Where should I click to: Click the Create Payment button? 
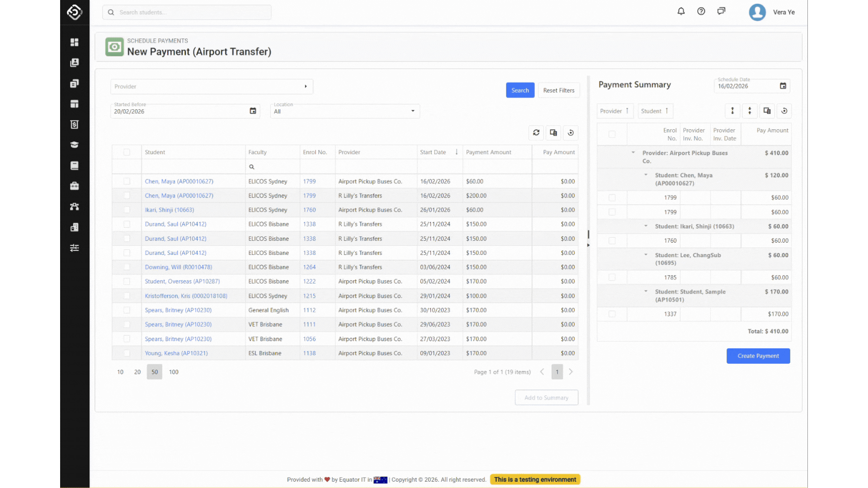click(758, 356)
